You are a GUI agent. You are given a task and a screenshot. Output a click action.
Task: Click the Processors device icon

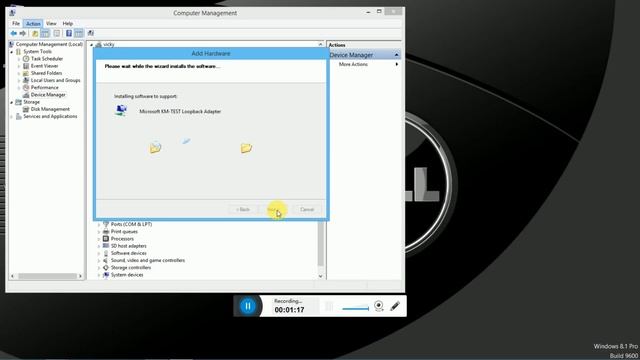tap(106, 239)
